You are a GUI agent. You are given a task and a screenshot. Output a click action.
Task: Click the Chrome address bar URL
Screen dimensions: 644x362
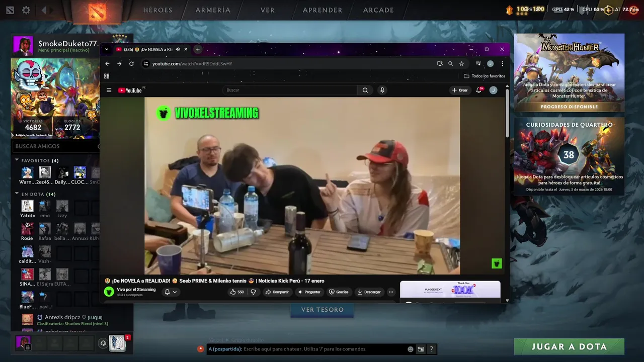(192, 64)
